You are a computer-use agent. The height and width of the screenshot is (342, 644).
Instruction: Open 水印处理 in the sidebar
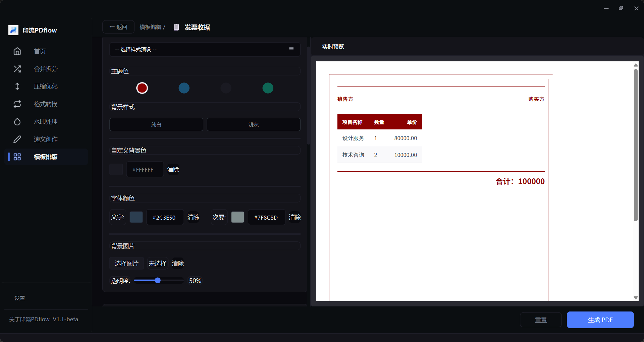[46, 121]
